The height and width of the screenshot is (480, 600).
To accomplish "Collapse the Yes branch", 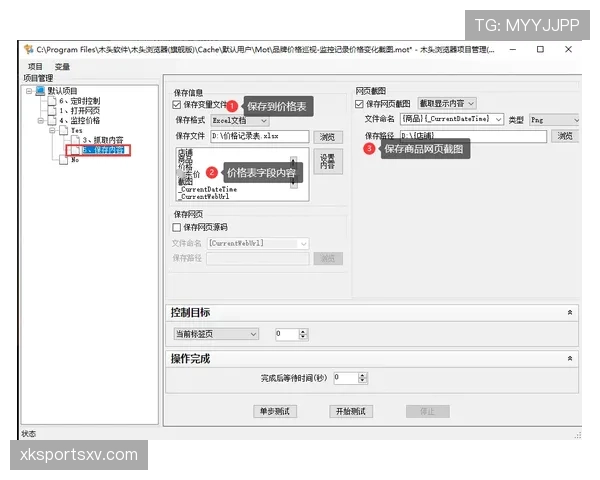I will [52, 131].
